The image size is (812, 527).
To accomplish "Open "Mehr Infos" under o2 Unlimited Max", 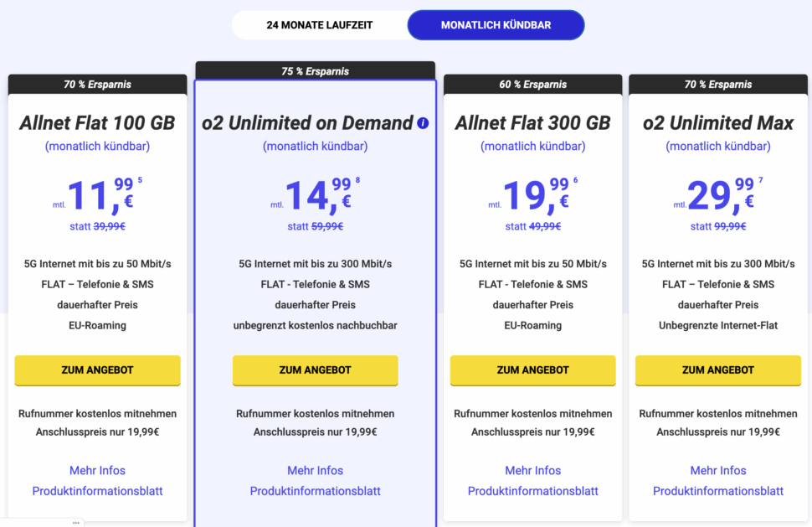I will 717,470.
